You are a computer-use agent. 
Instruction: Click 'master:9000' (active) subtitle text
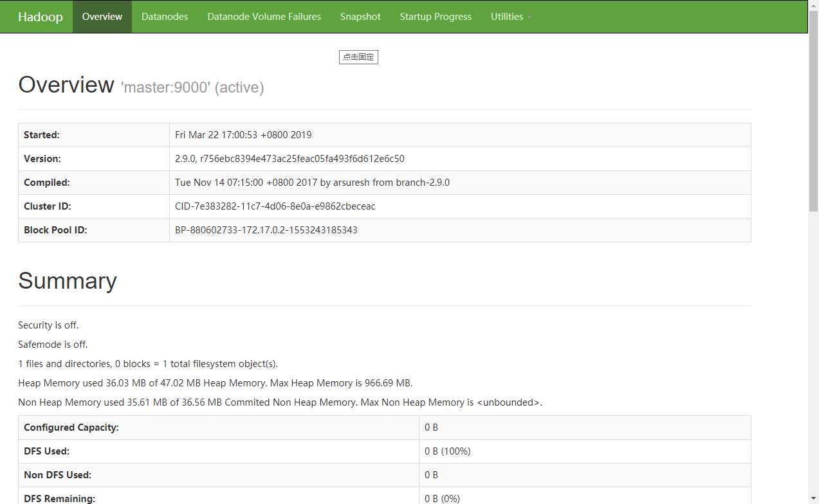(x=192, y=87)
